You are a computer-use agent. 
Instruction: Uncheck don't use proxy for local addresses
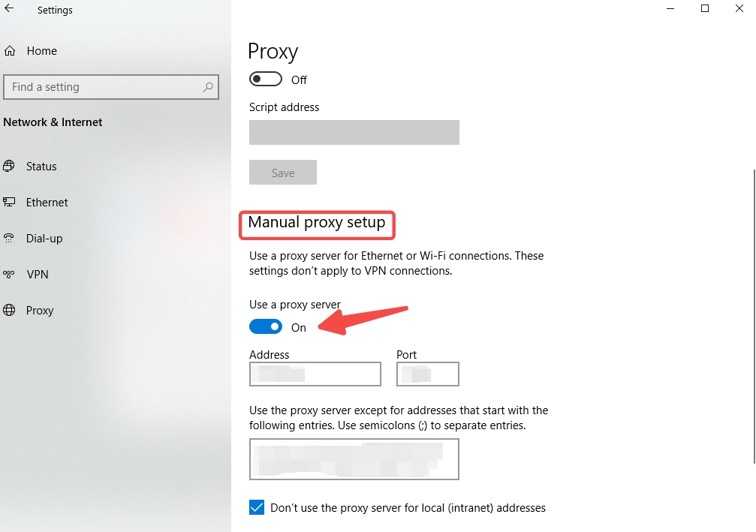[x=257, y=507]
